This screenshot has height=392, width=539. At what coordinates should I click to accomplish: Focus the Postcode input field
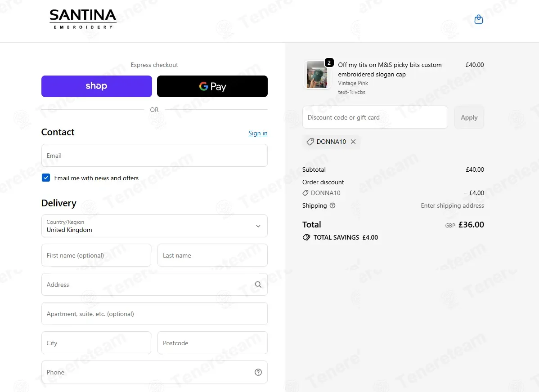(212, 343)
